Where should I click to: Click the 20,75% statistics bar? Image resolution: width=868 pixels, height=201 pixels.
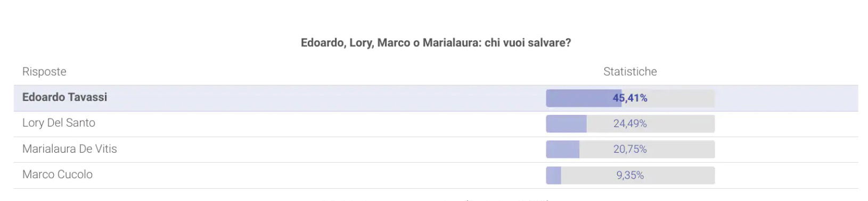(x=630, y=149)
